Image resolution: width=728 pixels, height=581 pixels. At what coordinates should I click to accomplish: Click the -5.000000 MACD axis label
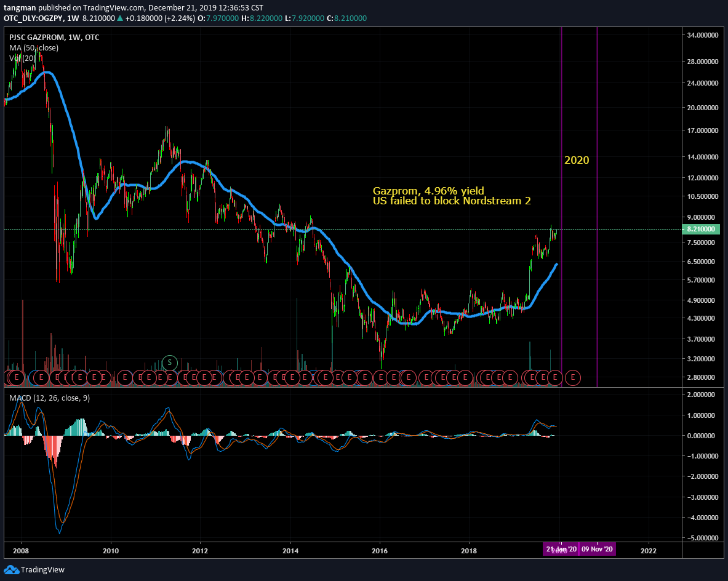coord(702,538)
